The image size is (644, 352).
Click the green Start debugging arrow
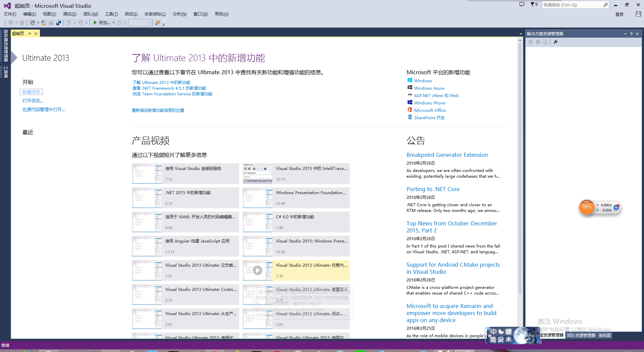click(95, 23)
